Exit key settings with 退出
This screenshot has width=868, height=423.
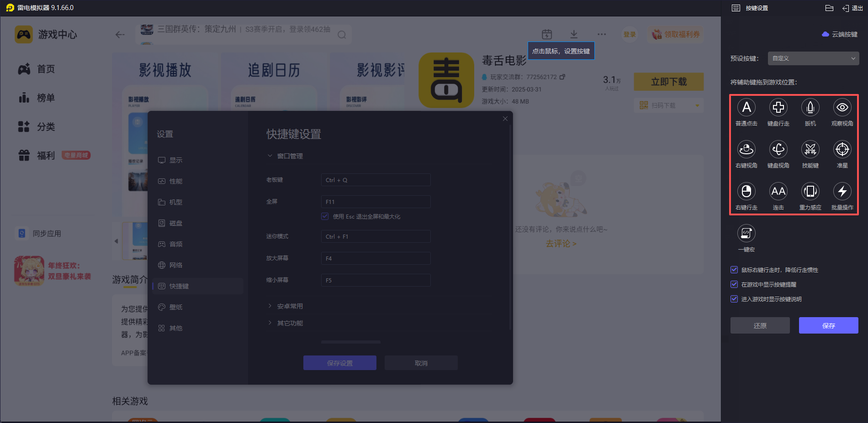852,8
